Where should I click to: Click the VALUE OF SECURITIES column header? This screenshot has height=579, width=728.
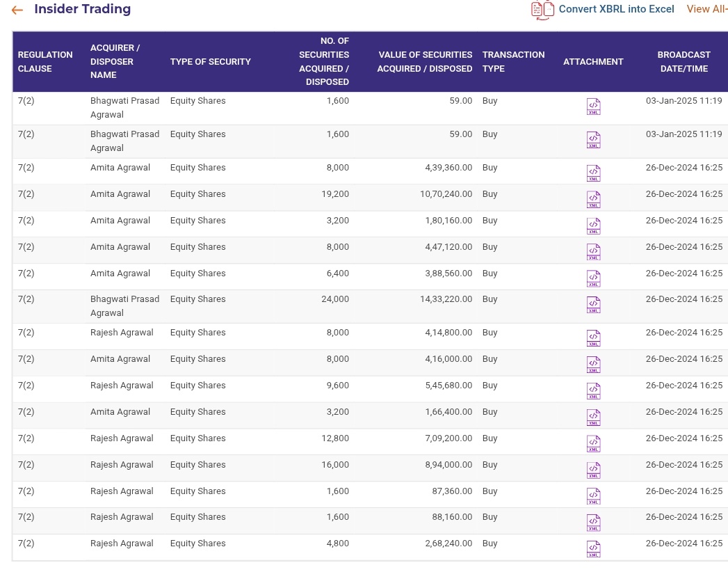(425, 61)
